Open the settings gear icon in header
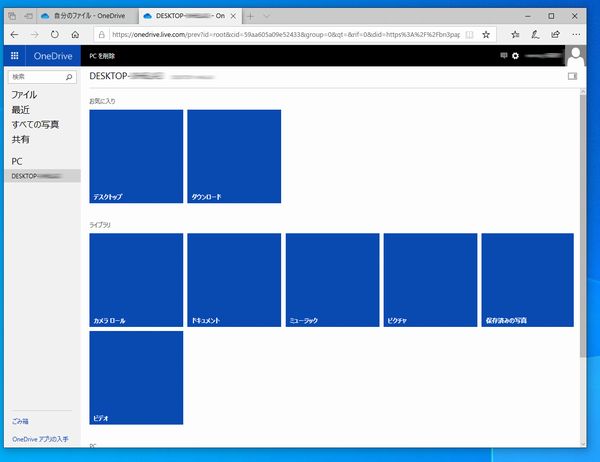The image size is (600, 462). coord(515,56)
